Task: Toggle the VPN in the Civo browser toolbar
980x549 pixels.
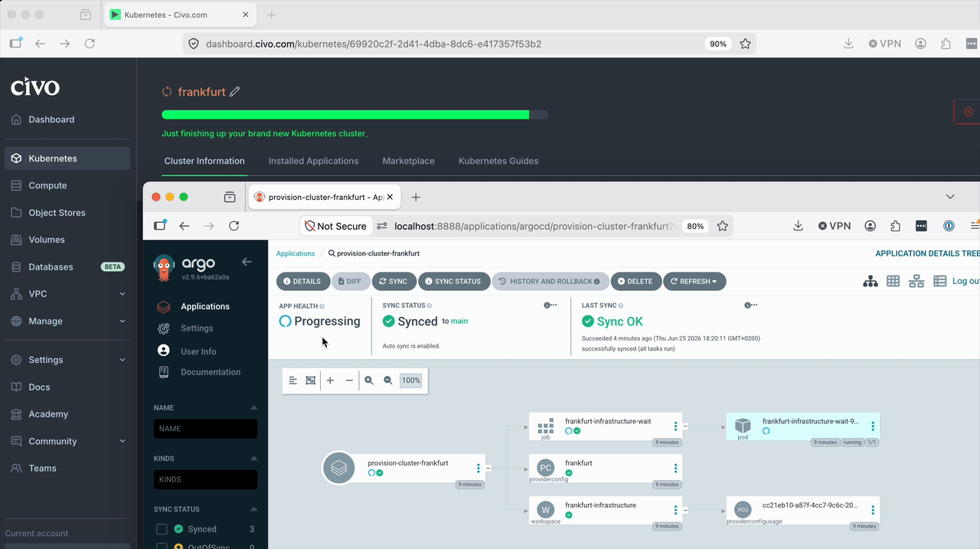Action: 884,44
